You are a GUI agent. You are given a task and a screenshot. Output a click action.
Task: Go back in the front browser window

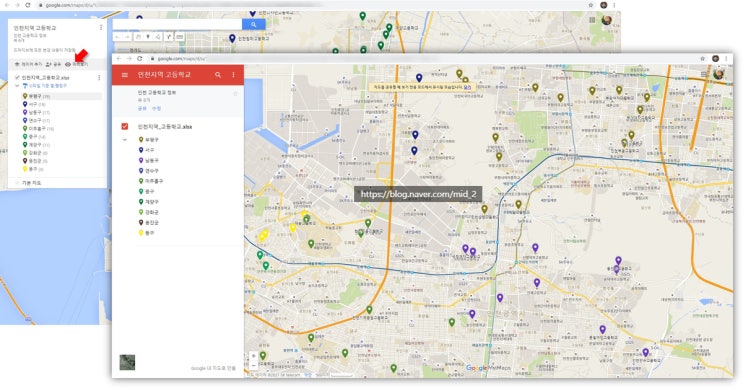point(119,59)
